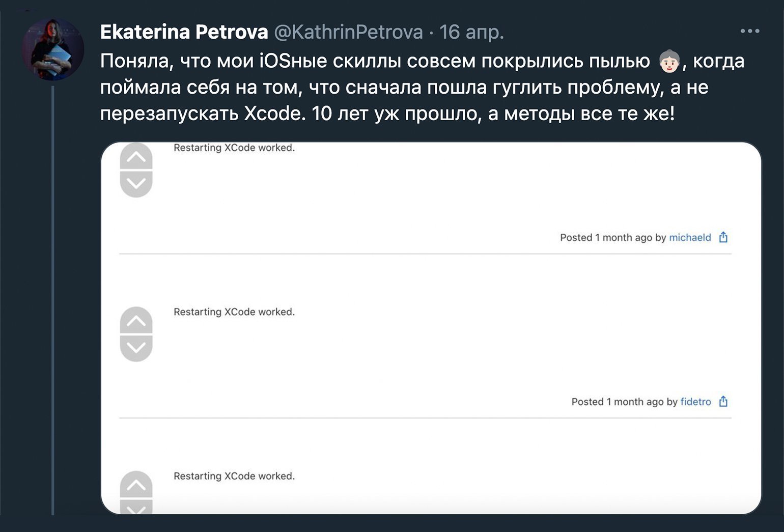The height and width of the screenshot is (532, 784).
Task: Open the attached forum screenshot image
Action: click(431, 328)
